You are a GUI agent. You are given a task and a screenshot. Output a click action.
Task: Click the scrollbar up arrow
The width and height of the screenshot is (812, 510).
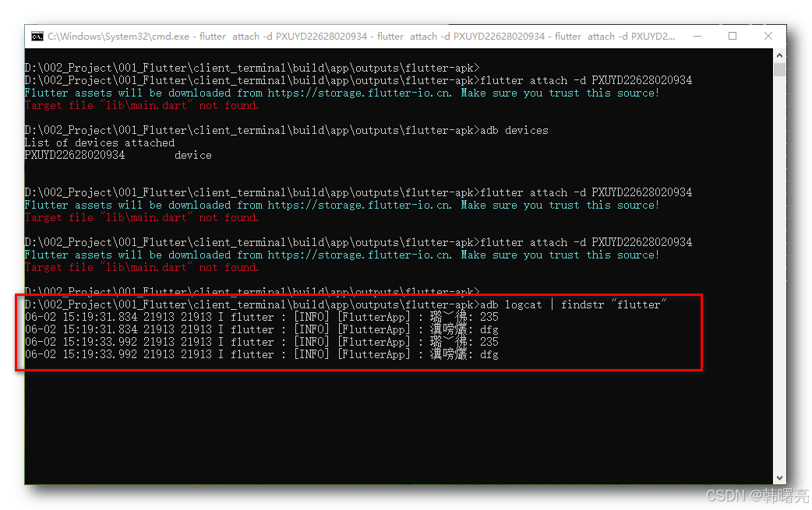click(779, 55)
